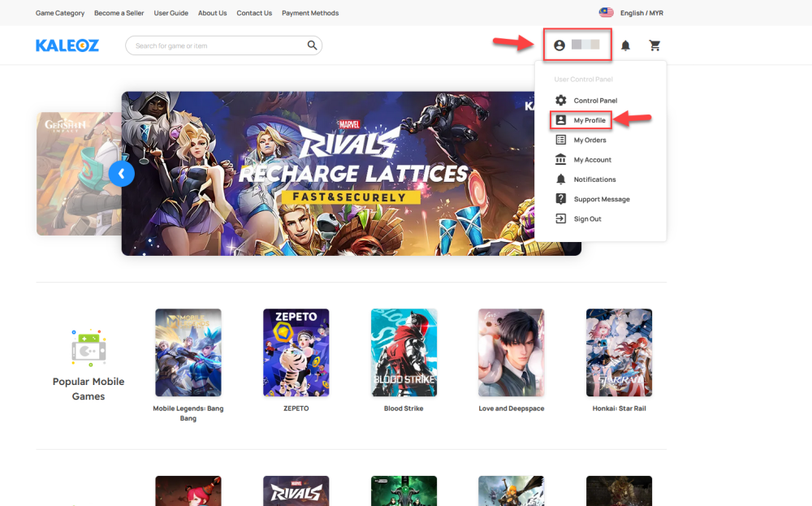Viewport: 812px width, 506px height.
Task: Click the Sign Out icon
Action: (560, 219)
